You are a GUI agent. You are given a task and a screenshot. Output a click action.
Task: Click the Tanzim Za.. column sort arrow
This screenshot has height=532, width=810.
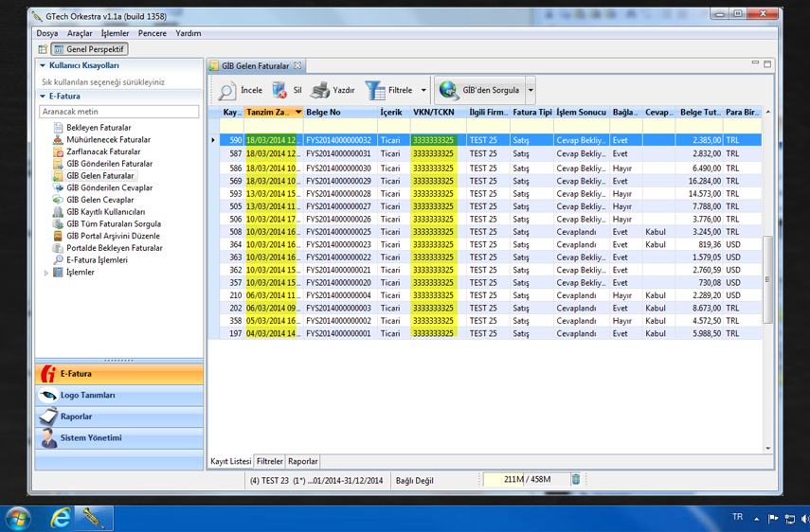coord(298,112)
